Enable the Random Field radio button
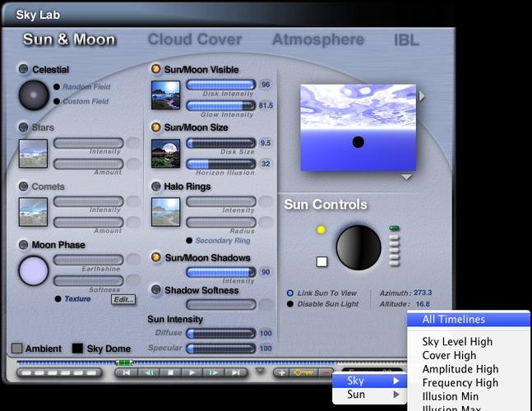Viewport: 532px width, 411px height. pos(57,87)
